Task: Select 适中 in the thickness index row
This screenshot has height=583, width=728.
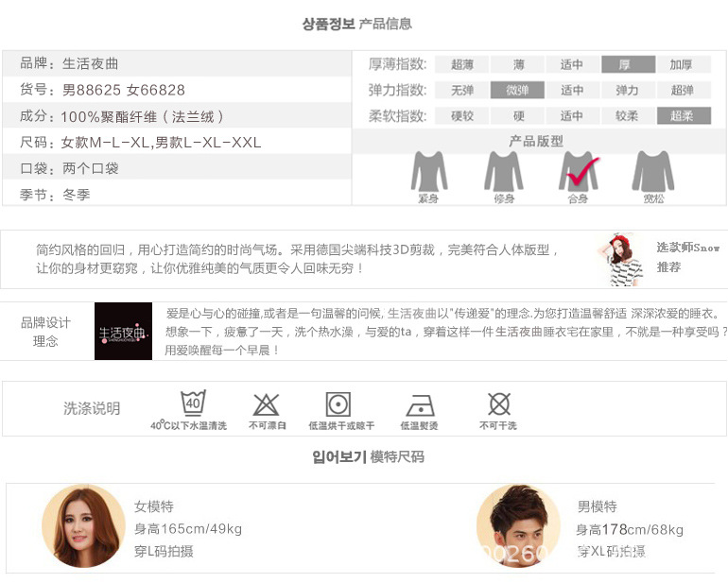Action: pos(572,64)
